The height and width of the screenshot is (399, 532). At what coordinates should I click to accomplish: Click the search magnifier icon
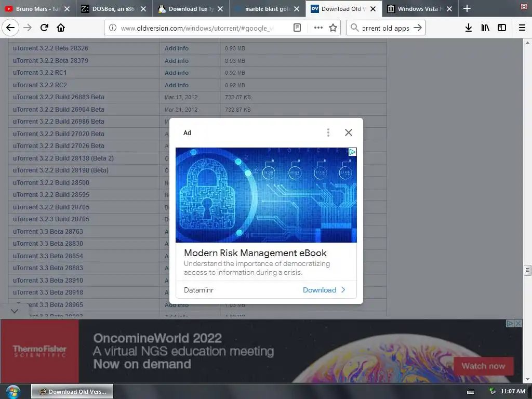[354, 28]
